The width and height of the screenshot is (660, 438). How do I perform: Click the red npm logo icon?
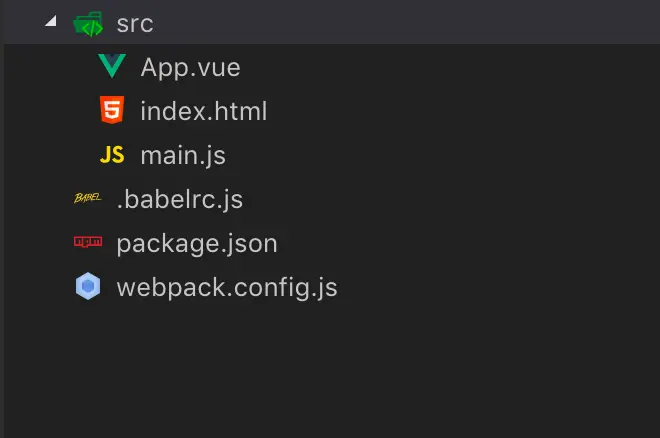click(x=88, y=242)
